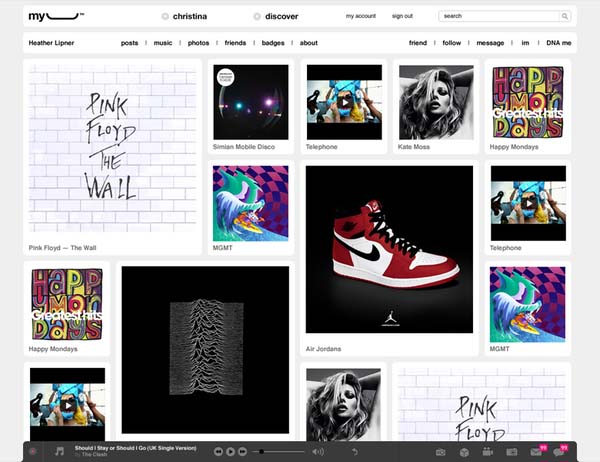Open the music tab
Viewport: 600px width, 462px height.
click(x=163, y=43)
